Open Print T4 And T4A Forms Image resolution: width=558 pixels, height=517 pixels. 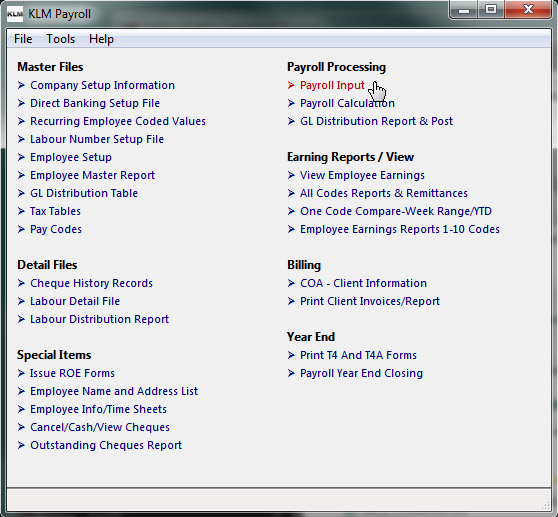[358, 355]
